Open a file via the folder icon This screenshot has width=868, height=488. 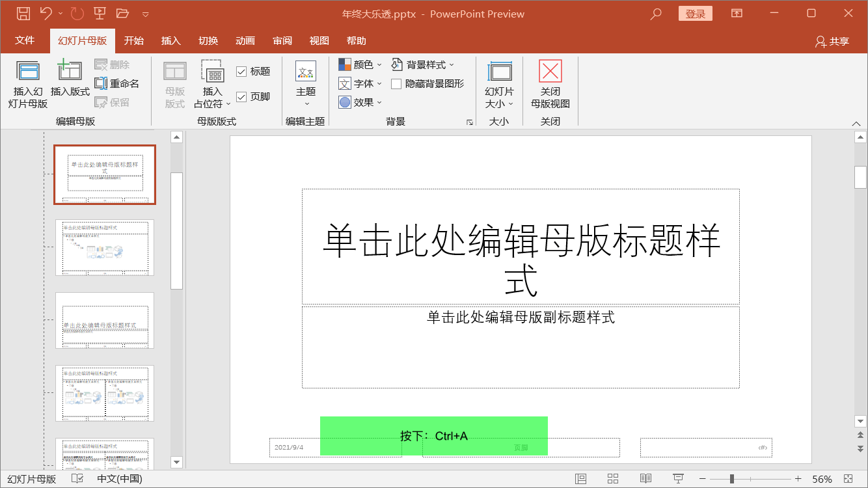(x=122, y=13)
